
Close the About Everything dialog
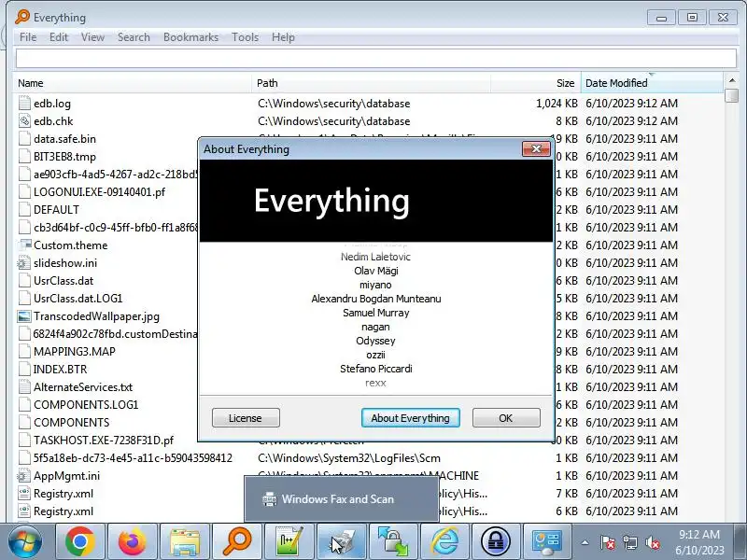[536, 149]
